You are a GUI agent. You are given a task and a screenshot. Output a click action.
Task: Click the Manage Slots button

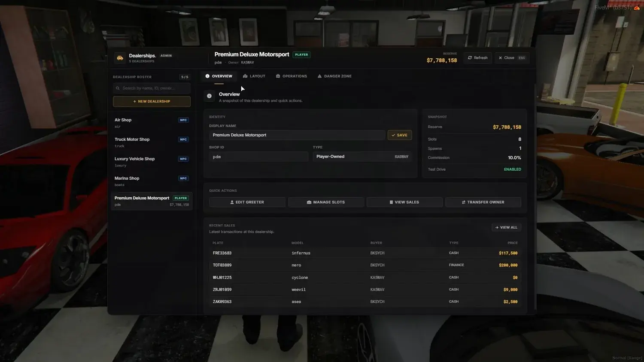pos(326,202)
